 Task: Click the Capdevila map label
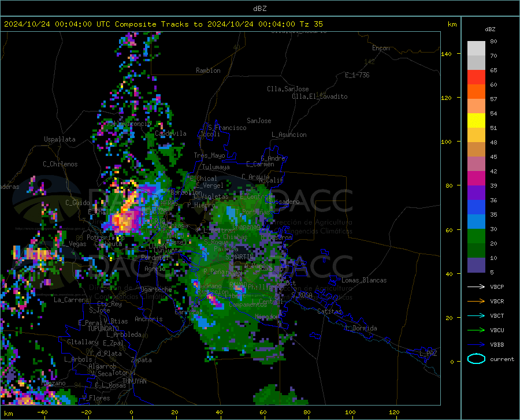[170, 133]
